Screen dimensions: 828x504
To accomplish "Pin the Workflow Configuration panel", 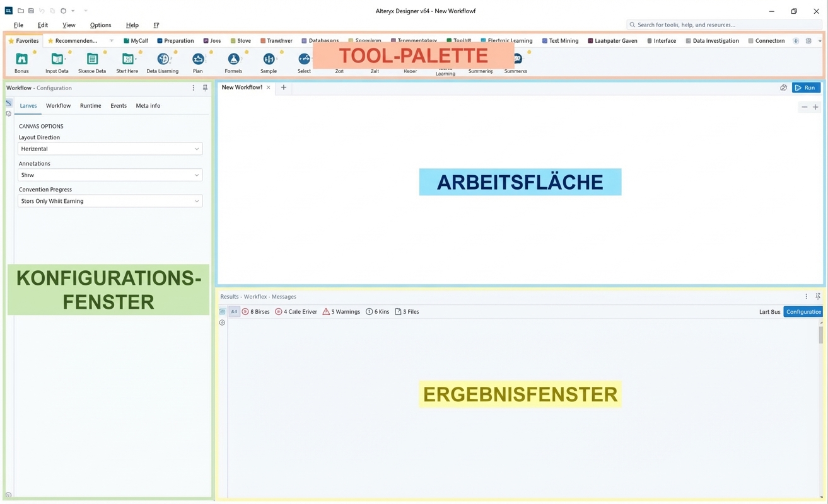I will (x=205, y=88).
